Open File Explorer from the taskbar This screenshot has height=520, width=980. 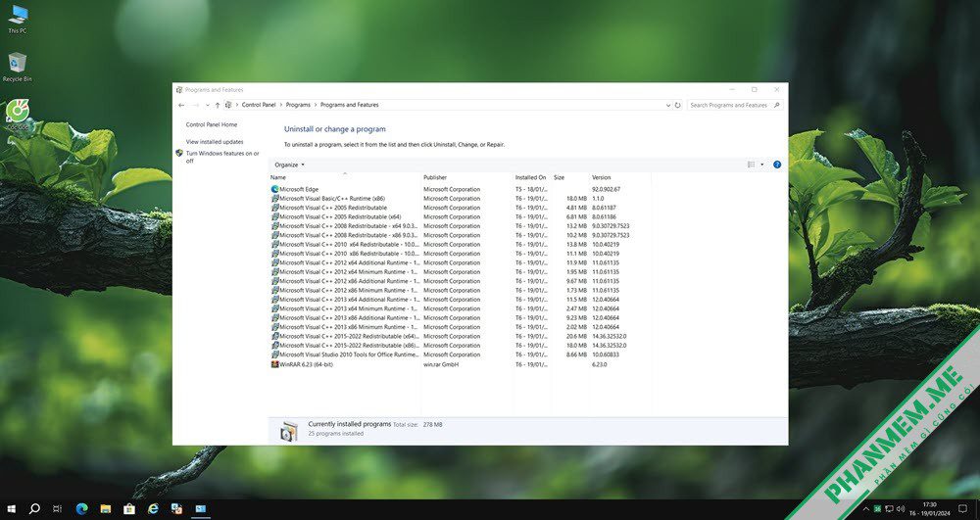[105, 509]
